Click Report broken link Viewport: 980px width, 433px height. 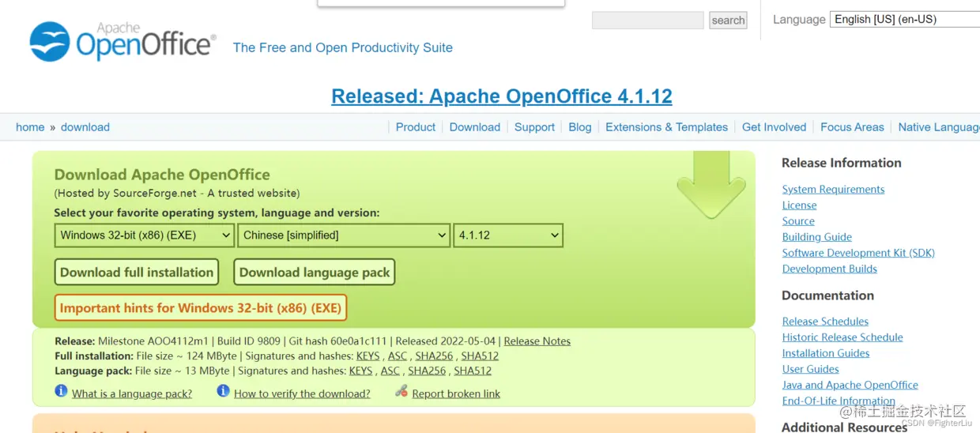pos(456,393)
